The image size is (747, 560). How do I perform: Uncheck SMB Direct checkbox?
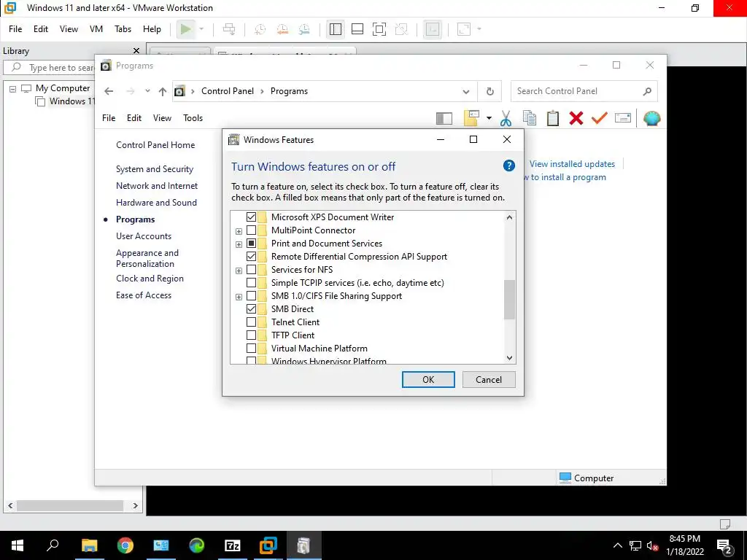point(251,309)
